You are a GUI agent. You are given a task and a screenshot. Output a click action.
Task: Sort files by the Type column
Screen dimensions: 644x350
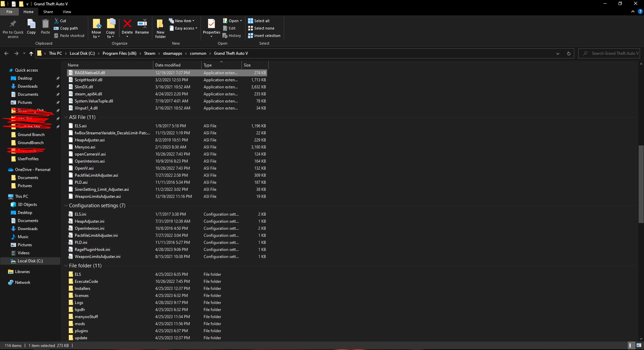[x=222, y=65]
